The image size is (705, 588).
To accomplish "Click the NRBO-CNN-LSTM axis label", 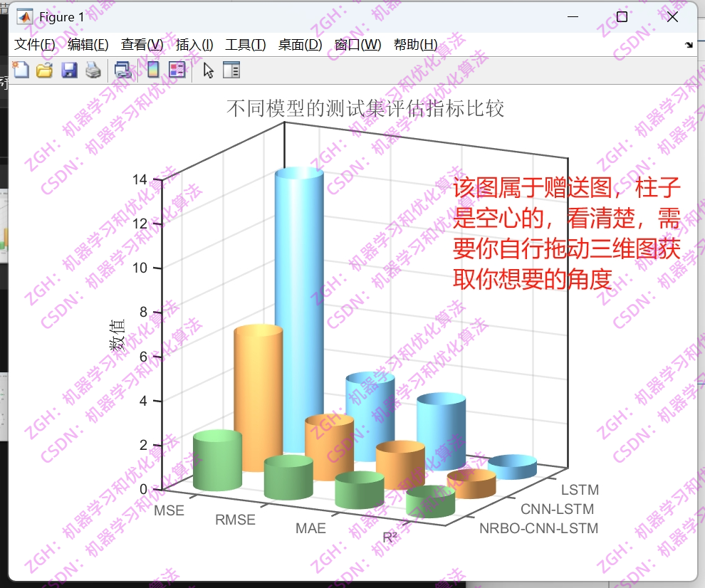I will (x=538, y=528).
